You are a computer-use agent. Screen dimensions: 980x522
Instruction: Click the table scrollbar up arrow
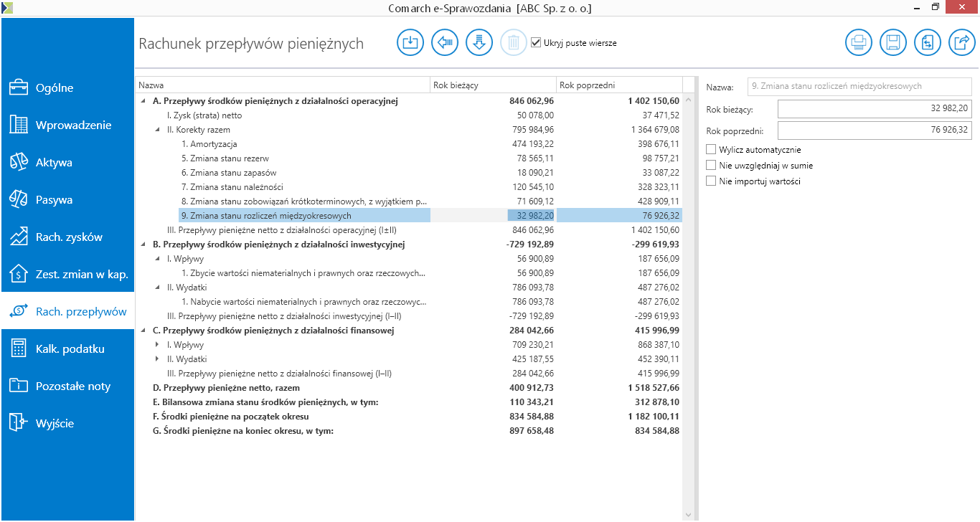pyautogui.click(x=689, y=100)
